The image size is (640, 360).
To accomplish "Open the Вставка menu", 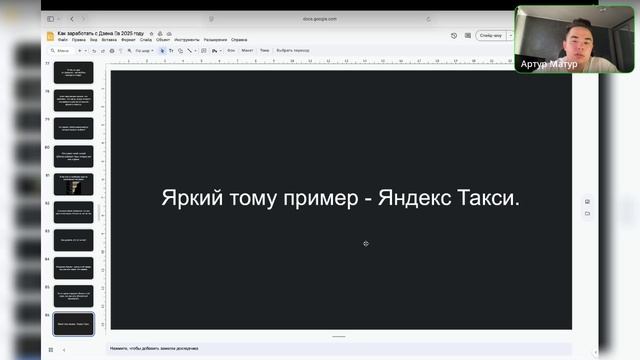I will [109, 40].
